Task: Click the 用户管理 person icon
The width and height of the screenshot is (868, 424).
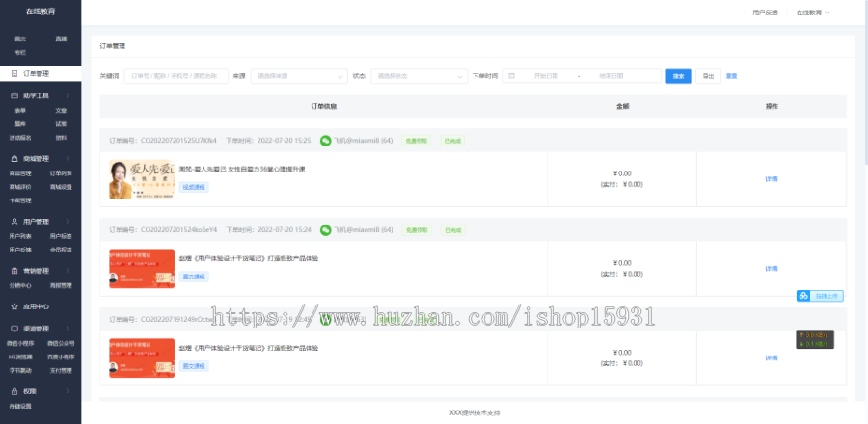Action: pyautogui.click(x=14, y=222)
